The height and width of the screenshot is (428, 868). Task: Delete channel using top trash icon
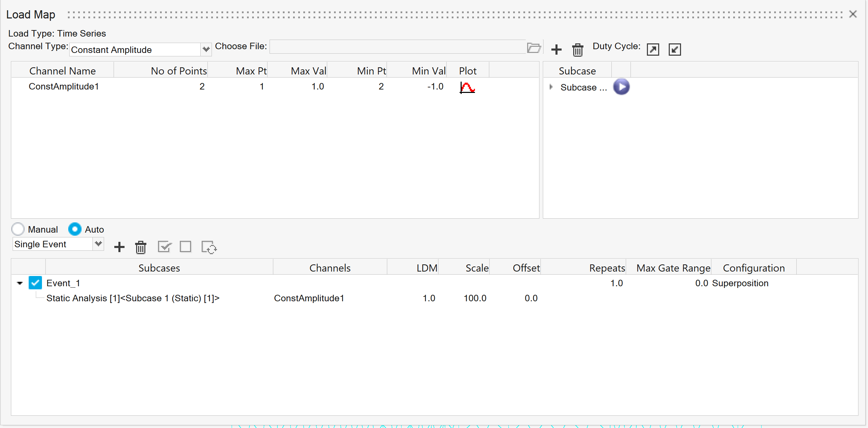[x=578, y=50]
